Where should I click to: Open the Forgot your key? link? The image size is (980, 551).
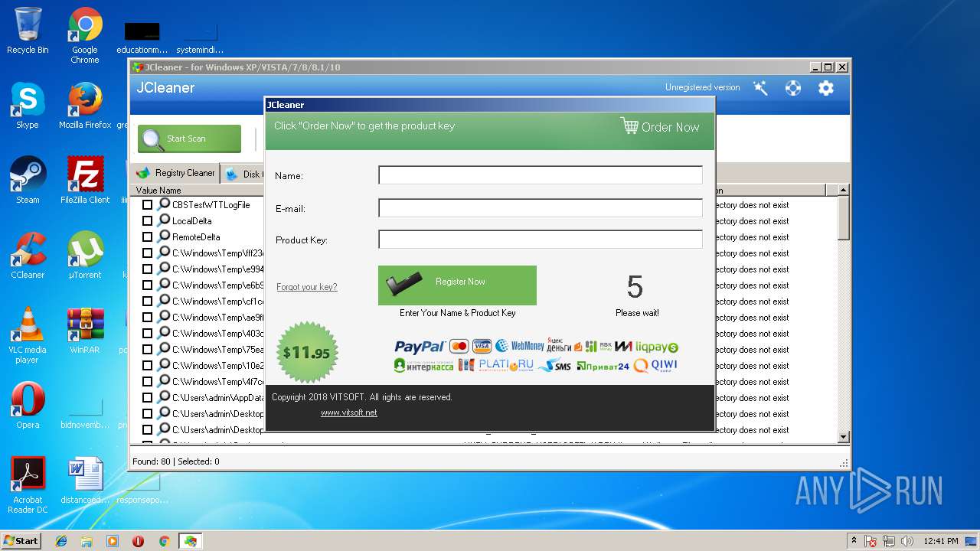point(307,287)
